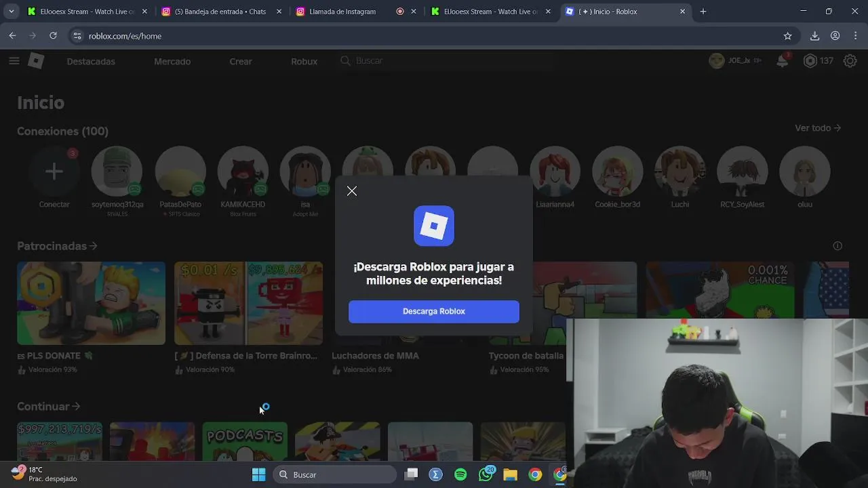Click the Descarga Roblox button
Screen dimensions: 868x488
point(434,311)
